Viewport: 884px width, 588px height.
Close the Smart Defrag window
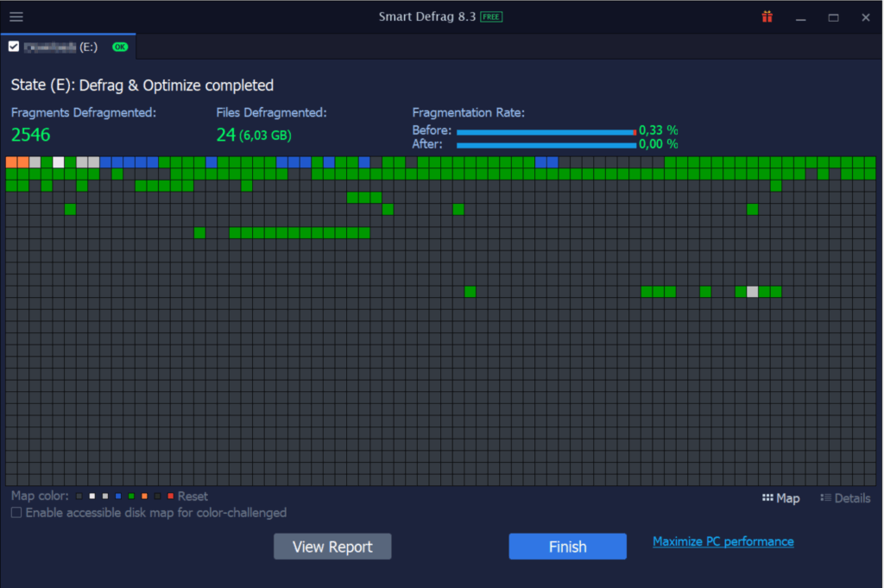[x=866, y=17]
